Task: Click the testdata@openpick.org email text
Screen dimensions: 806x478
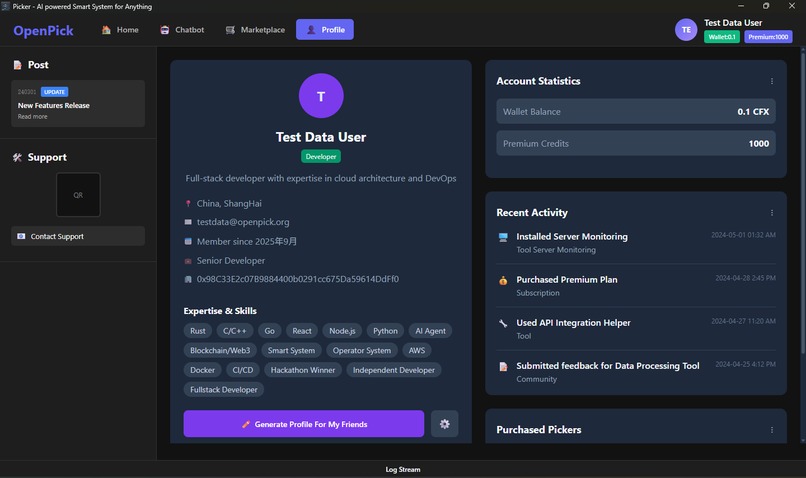Action: click(x=243, y=222)
